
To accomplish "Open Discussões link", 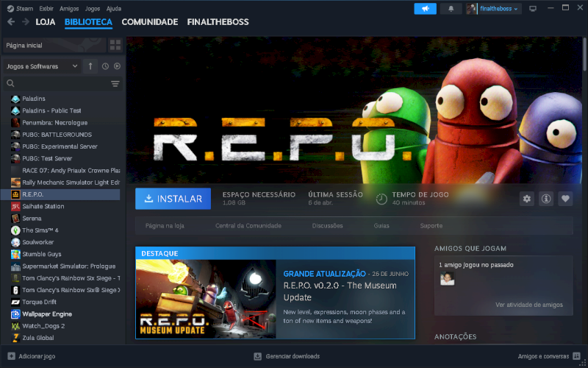I will point(327,226).
